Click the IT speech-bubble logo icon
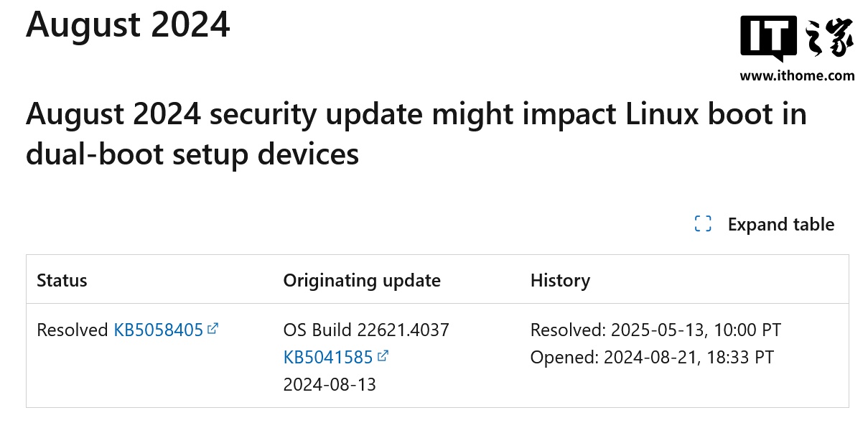The width and height of the screenshot is (868, 423). [768, 37]
